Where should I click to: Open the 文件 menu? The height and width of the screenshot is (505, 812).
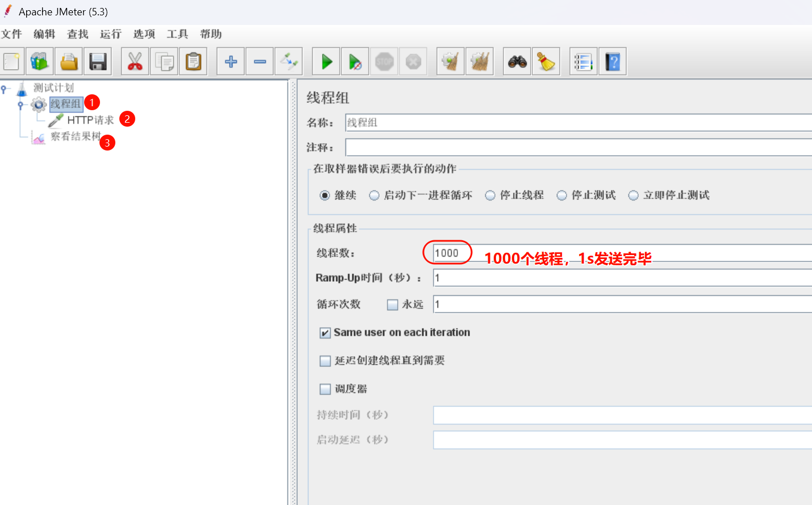coord(11,34)
